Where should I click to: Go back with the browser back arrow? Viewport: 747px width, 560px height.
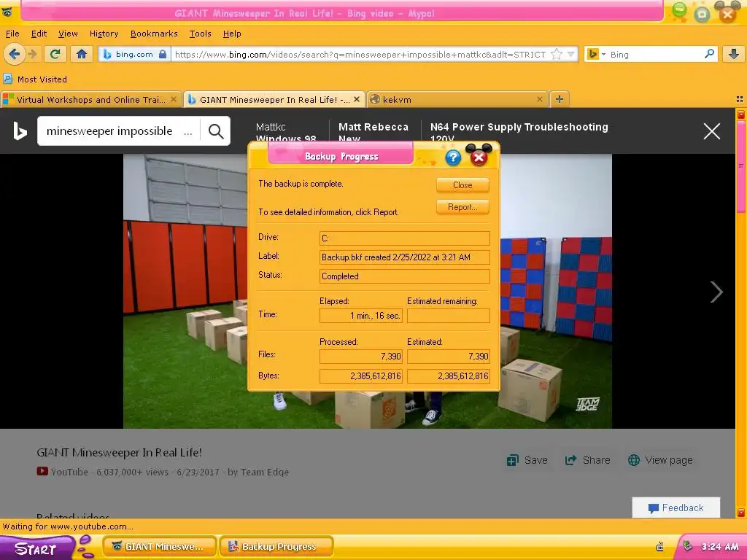14,54
